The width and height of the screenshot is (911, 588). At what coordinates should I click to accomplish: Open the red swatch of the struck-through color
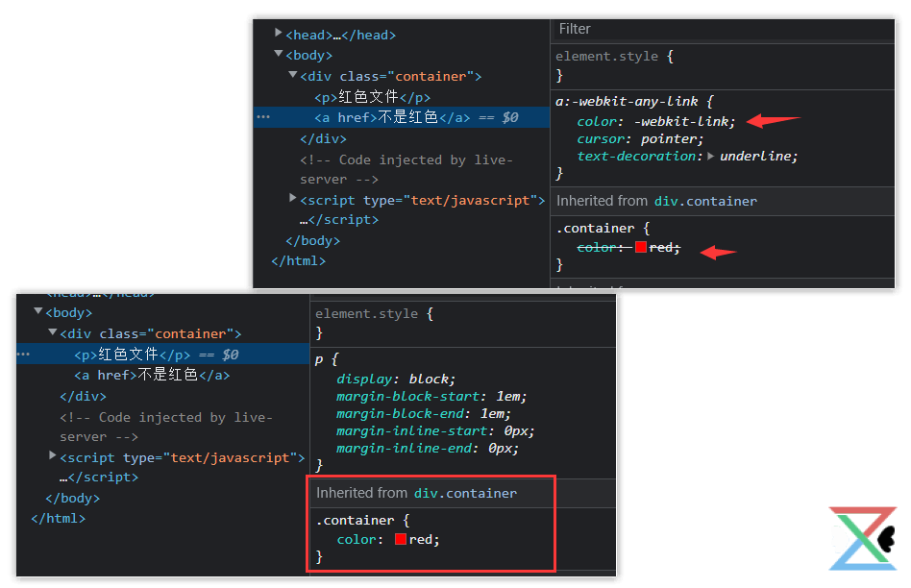641,247
